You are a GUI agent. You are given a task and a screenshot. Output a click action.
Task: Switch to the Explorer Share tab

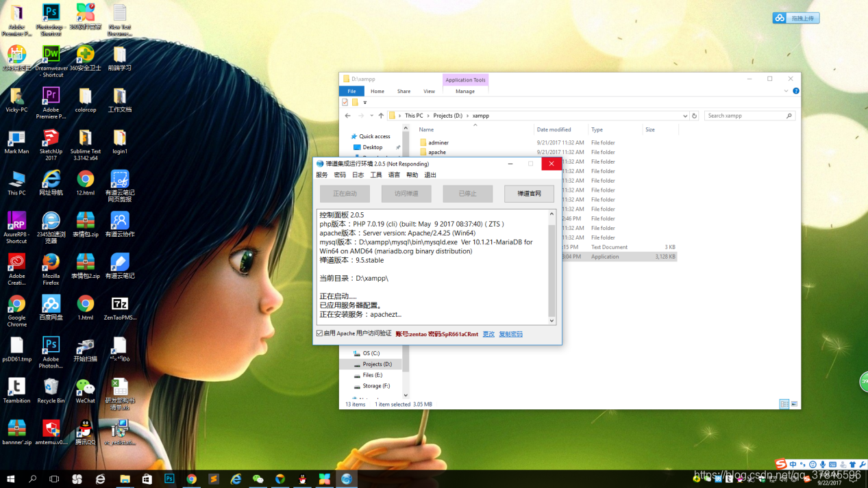point(404,91)
